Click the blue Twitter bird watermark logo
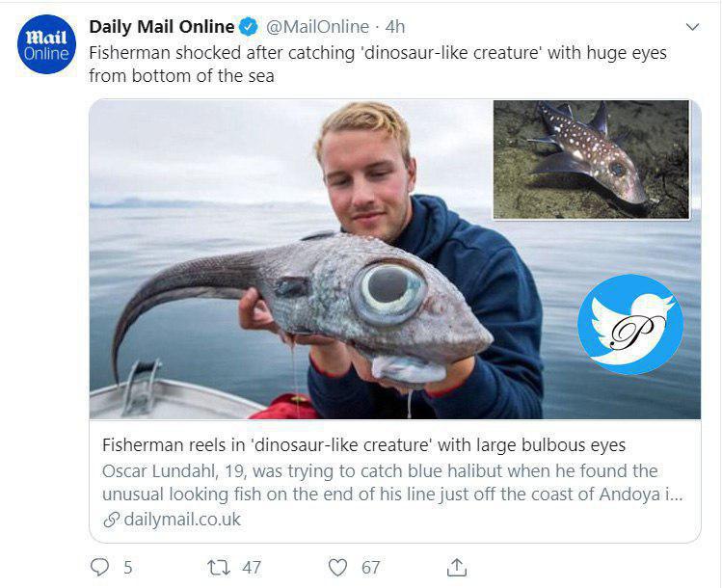722x588 pixels. coord(630,324)
